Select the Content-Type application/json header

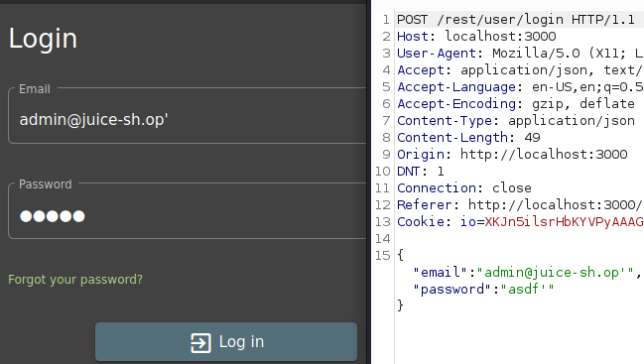[516, 120]
